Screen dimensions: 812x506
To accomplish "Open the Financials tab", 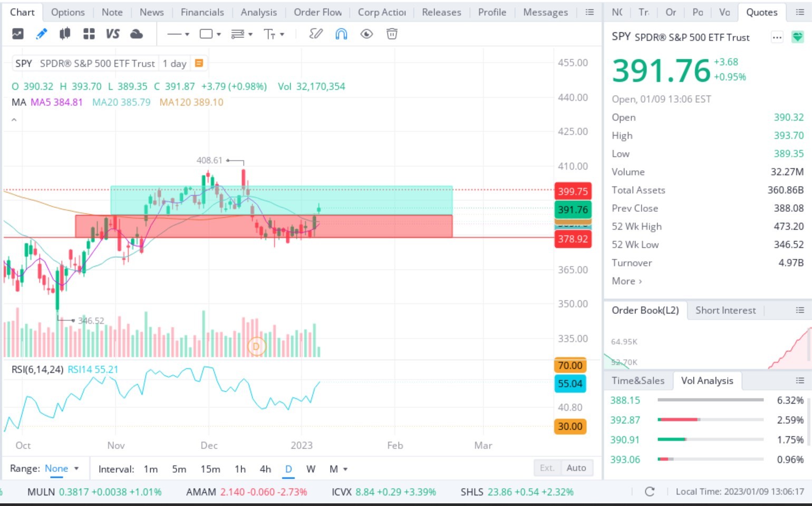I will coord(202,12).
